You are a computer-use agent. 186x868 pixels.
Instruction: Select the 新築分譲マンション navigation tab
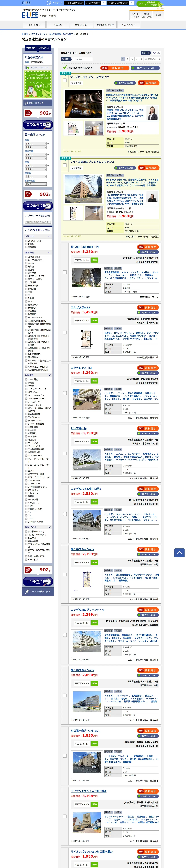pos(105,25)
